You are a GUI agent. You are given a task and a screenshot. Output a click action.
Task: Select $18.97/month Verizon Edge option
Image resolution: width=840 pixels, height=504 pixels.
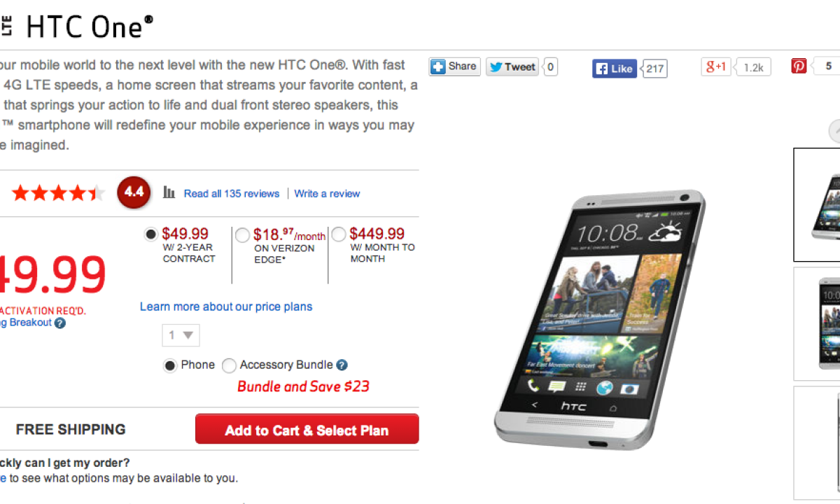tap(242, 236)
